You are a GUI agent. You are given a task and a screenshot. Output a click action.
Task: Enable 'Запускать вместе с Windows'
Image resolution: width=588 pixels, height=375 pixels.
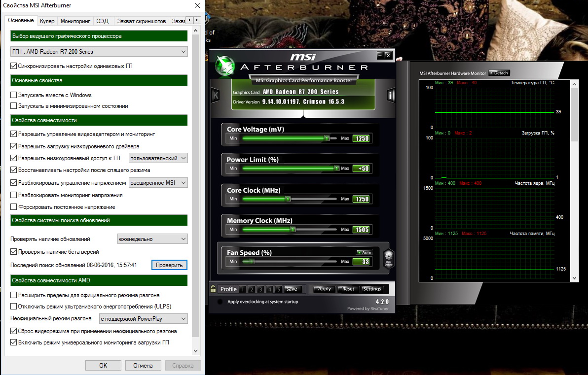13,95
